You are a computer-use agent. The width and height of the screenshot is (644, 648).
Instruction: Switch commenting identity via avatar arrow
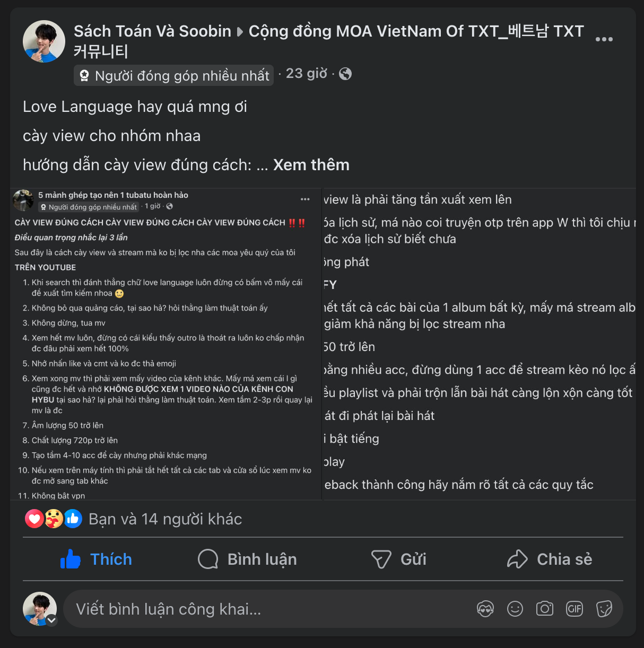(x=51, y=620)
